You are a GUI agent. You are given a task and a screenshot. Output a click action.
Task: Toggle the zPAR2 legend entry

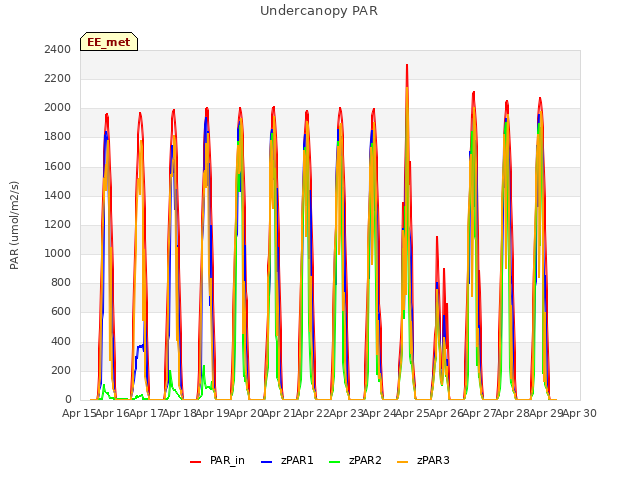click(355, 460)
